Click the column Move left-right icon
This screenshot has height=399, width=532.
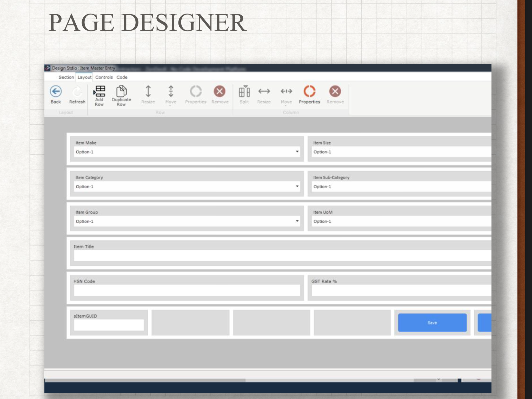(286, 91)
